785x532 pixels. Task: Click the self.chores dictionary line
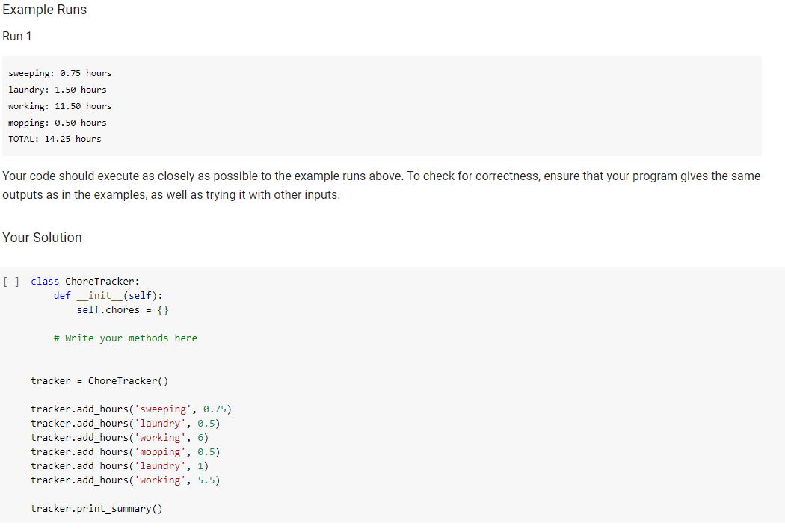(x=122, y=309)
